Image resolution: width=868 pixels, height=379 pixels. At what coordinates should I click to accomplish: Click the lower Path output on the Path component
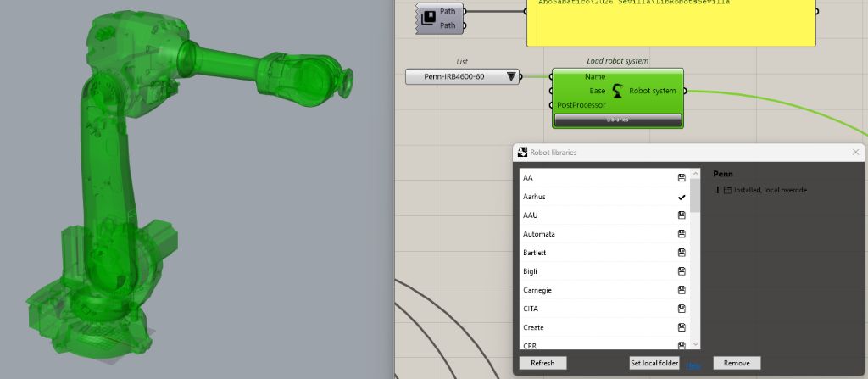coord(465,25)
